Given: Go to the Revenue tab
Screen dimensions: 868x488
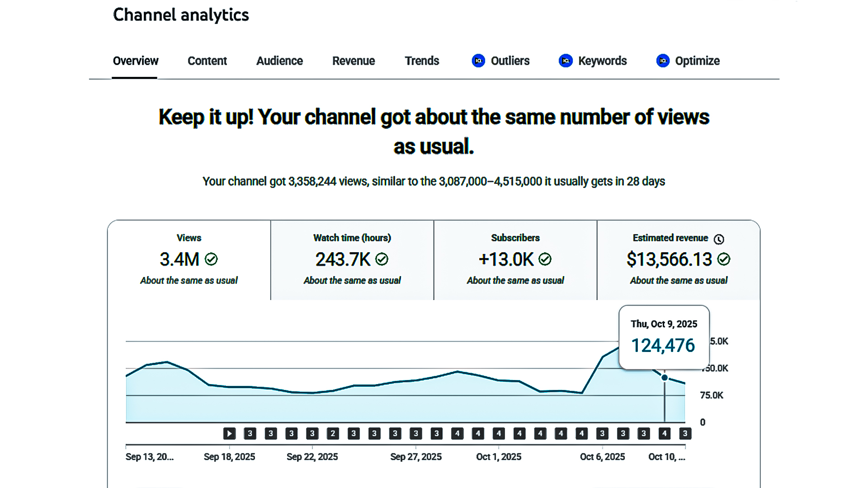Looking at the screenshot, I should pos(354,61).
